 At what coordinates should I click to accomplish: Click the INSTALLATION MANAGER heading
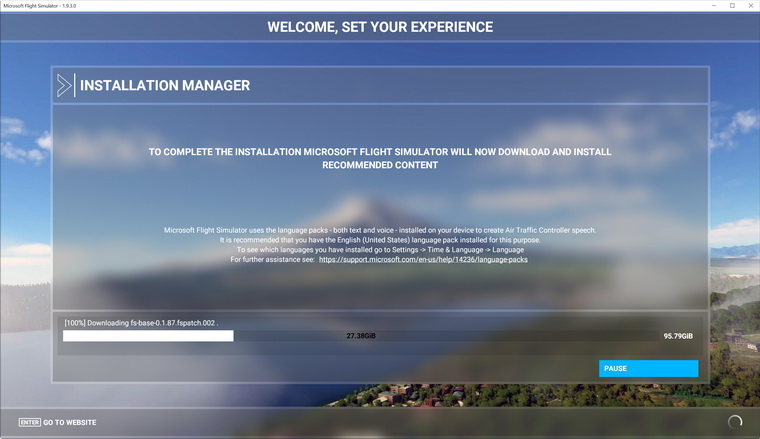pos(165,86)
